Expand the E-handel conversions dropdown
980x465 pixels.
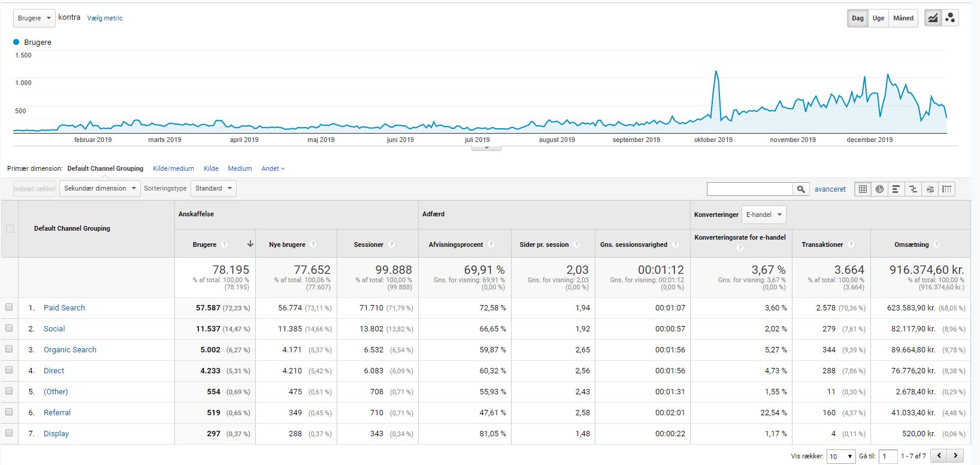click(x=764, y=215)
